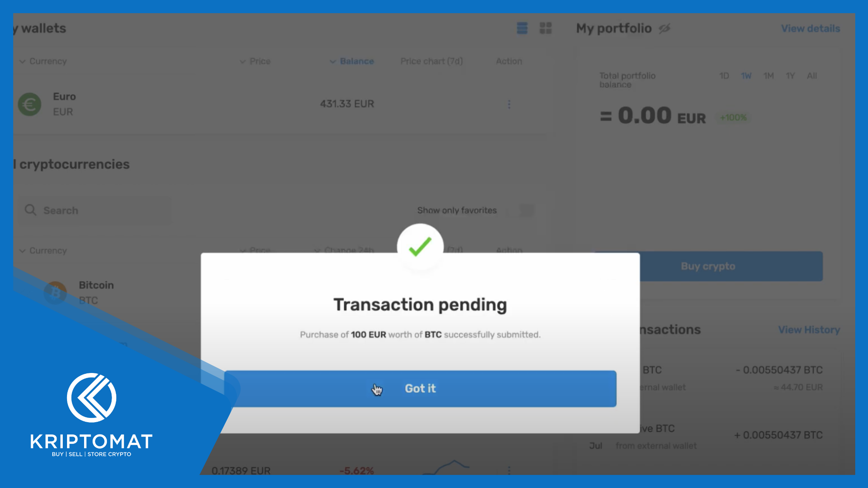
Task: Enable the 1W portfolio time period
Action: (x=746, y=75)
